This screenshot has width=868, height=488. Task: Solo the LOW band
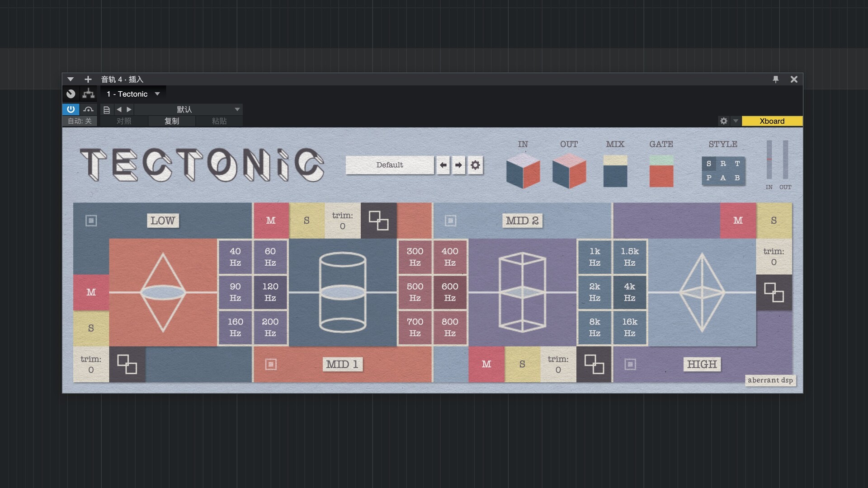click(x=91, y=328)
